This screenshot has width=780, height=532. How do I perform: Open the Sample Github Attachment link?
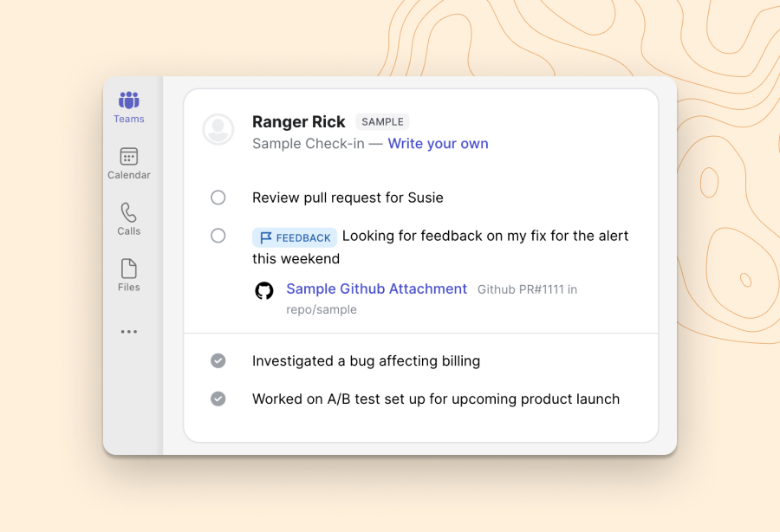click(x=377, y=289)
